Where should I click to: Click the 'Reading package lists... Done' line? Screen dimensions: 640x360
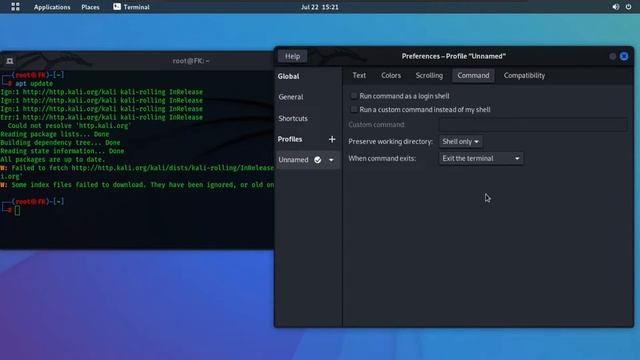pos(55,134)
